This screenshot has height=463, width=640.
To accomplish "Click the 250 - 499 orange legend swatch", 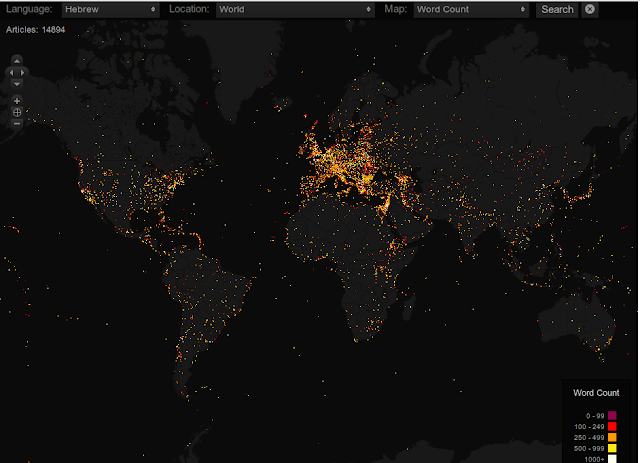I will click(x=612, y=437).
